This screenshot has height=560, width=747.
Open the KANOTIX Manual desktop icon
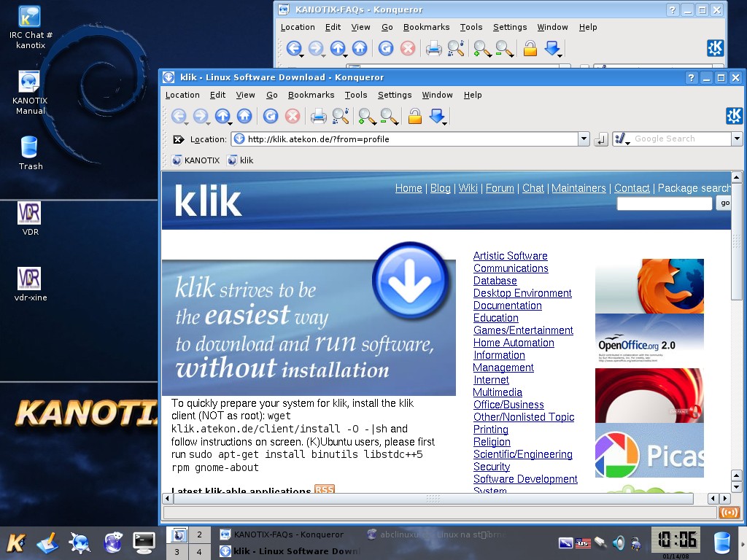pyautogui.click(x=30, y=93)
